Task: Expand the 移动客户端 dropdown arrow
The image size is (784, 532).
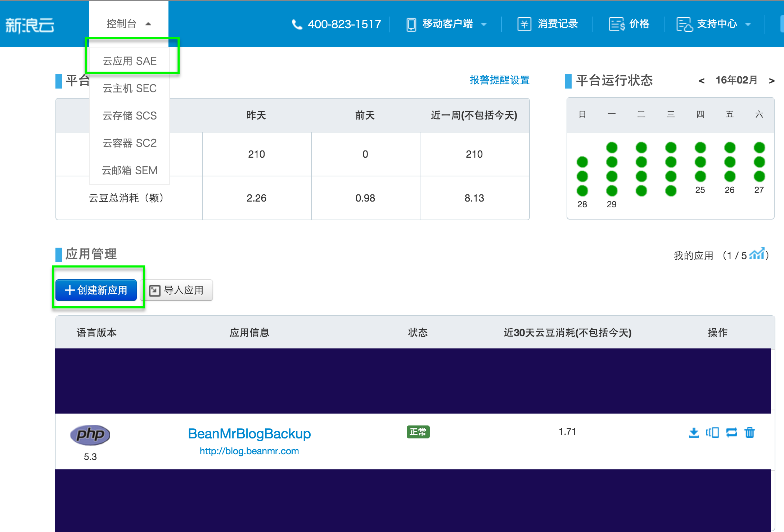Action: coord(484,24)
